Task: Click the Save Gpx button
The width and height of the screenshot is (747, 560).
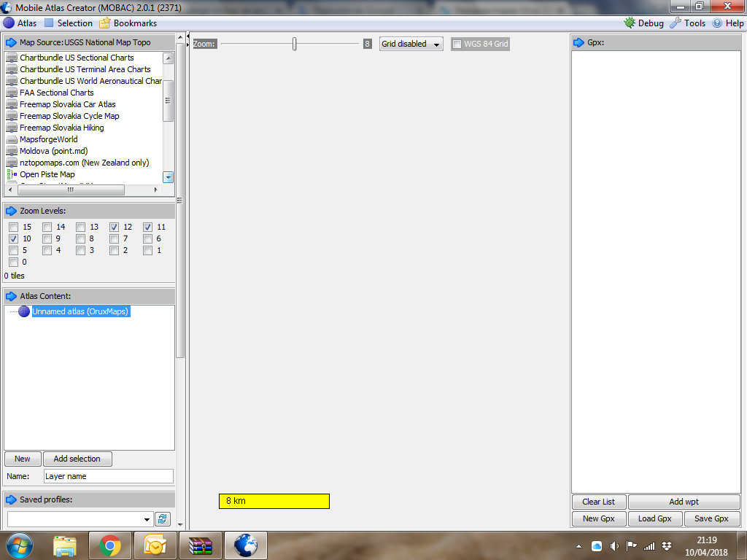Action: pyautogui.click(x=711, y=518)
